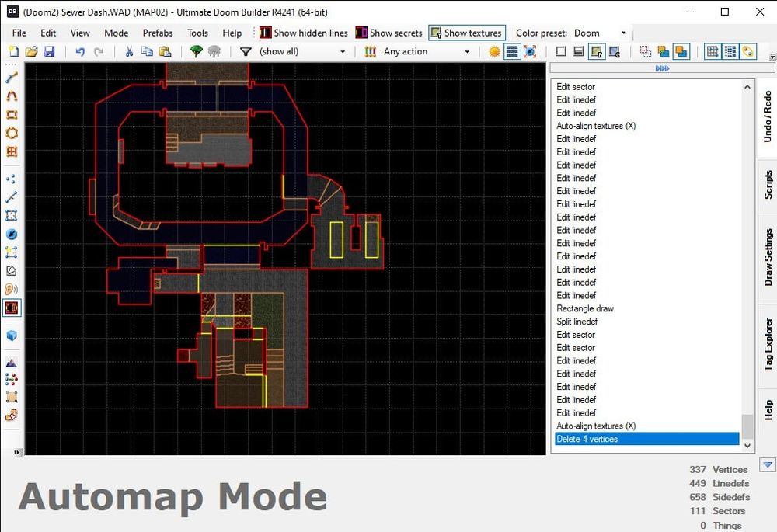Viewport: 777px width, 532px height.
Task: Toggle the grid rendering button
Action: coord(512,51)
